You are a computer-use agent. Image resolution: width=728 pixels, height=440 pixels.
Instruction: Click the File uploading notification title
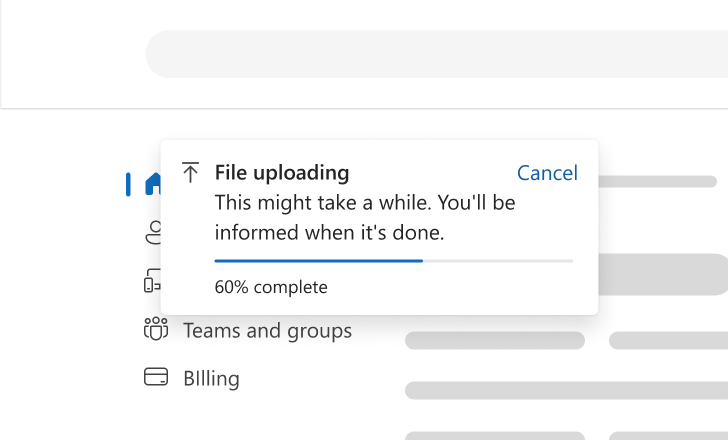tap(282, 173)
